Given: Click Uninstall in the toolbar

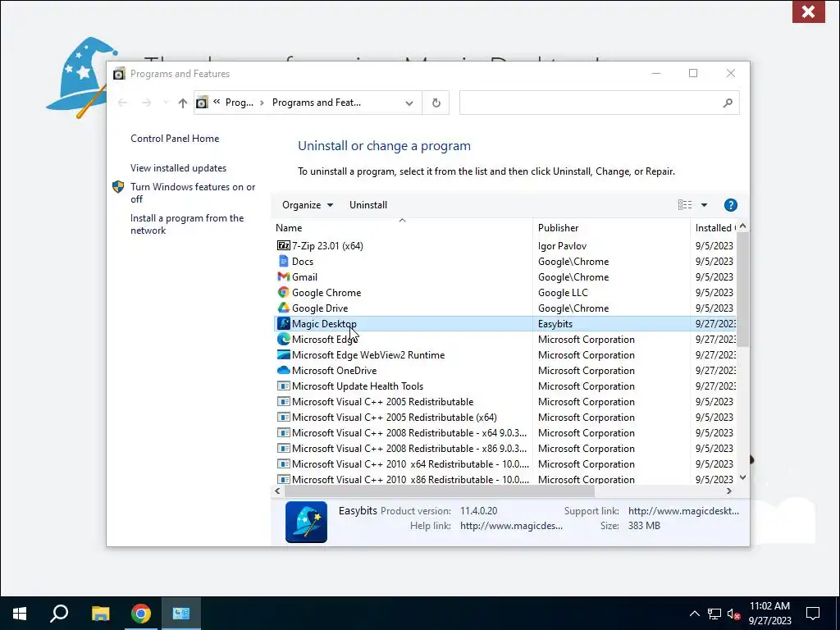Looking at the screenshot, I should pos(368,205).
